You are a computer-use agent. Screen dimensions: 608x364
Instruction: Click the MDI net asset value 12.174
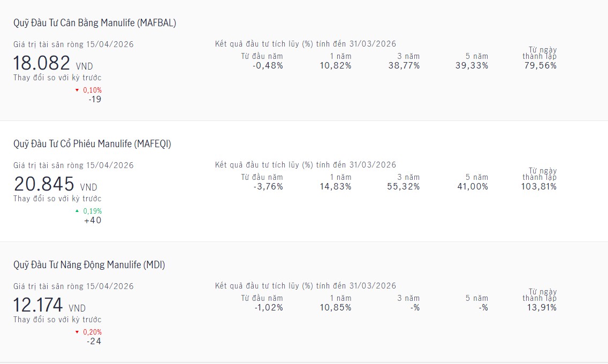coord(38,305)
